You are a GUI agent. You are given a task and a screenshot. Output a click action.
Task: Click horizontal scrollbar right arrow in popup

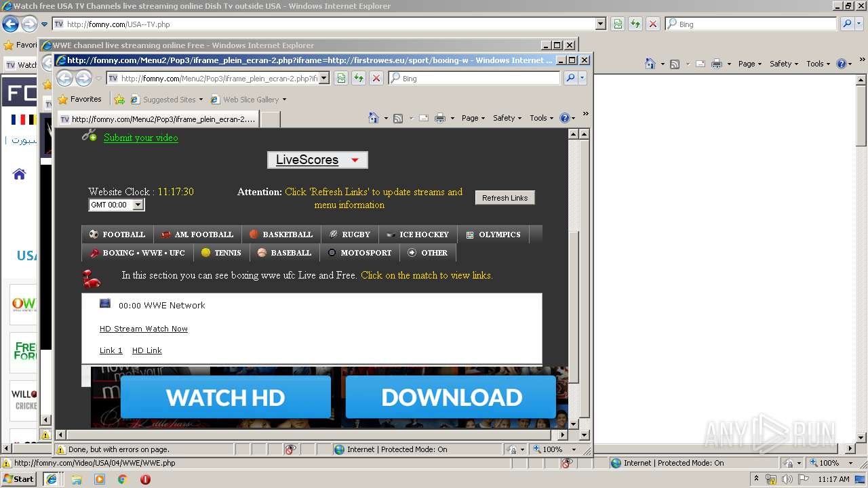click(562, 435)
